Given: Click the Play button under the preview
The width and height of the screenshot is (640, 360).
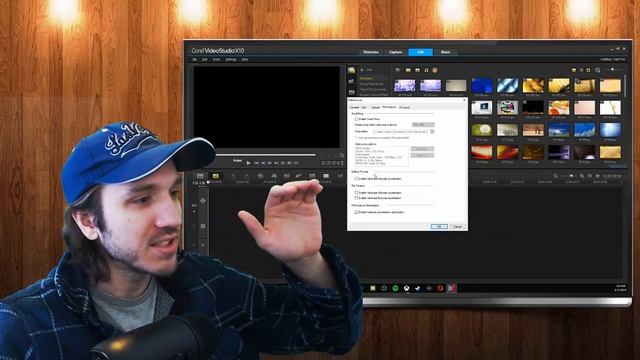Looking at the screenshot, I should coord(248,163).
